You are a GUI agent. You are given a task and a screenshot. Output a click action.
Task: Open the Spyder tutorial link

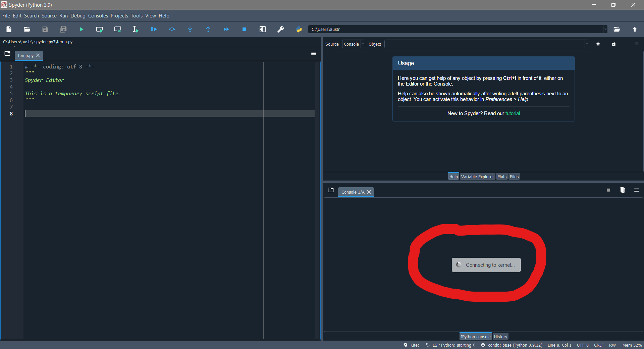pyautogui.click(x=513, y=113)
